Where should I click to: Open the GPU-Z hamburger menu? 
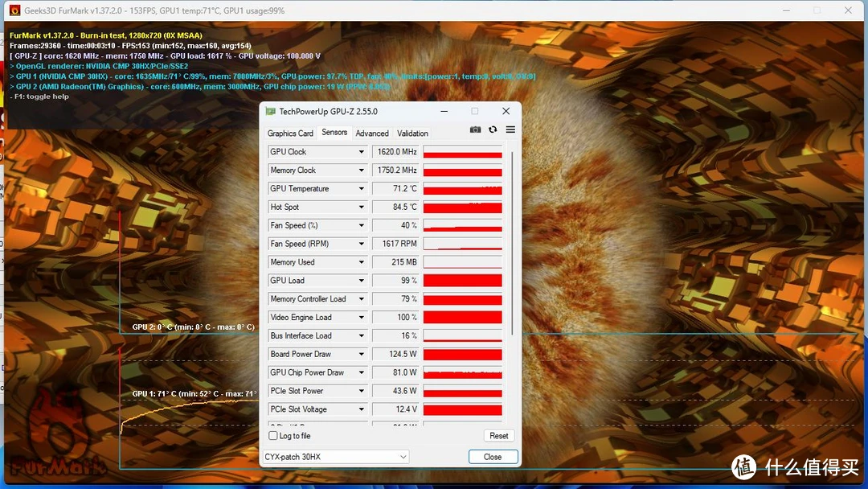click(x=510, y=129)
